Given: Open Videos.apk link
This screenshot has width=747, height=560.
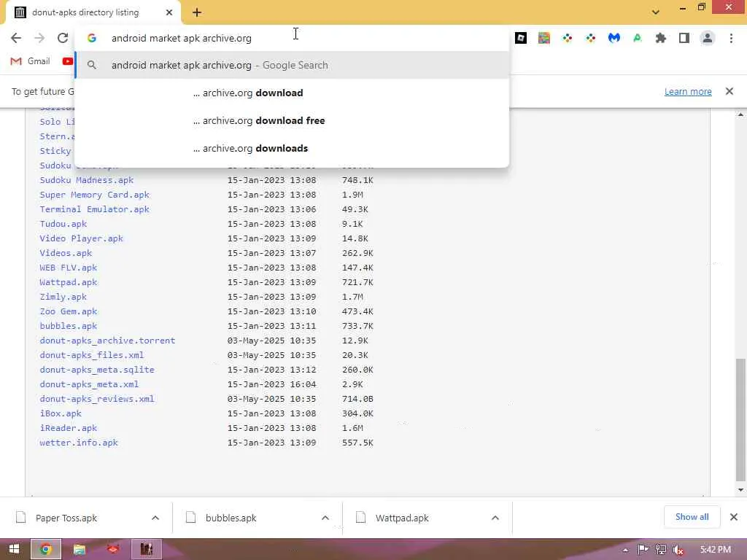Looking at the screenshot, I should tap(66, 253).
